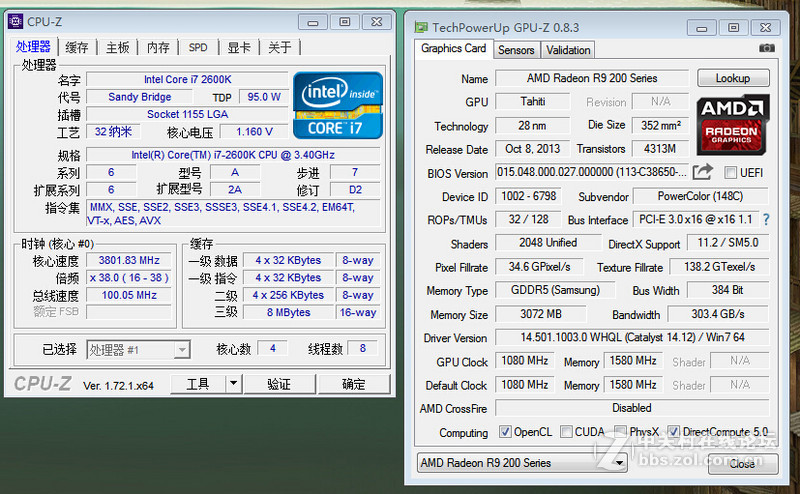
Task: Click the CPU 名字 field Intel Core i7 2600K
Action: [x=187, y=80]
